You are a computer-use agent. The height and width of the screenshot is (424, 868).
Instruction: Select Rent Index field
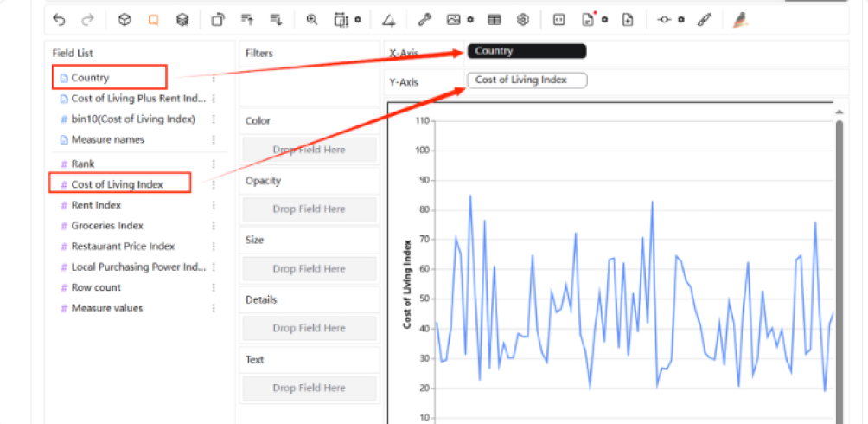point(91,205)
